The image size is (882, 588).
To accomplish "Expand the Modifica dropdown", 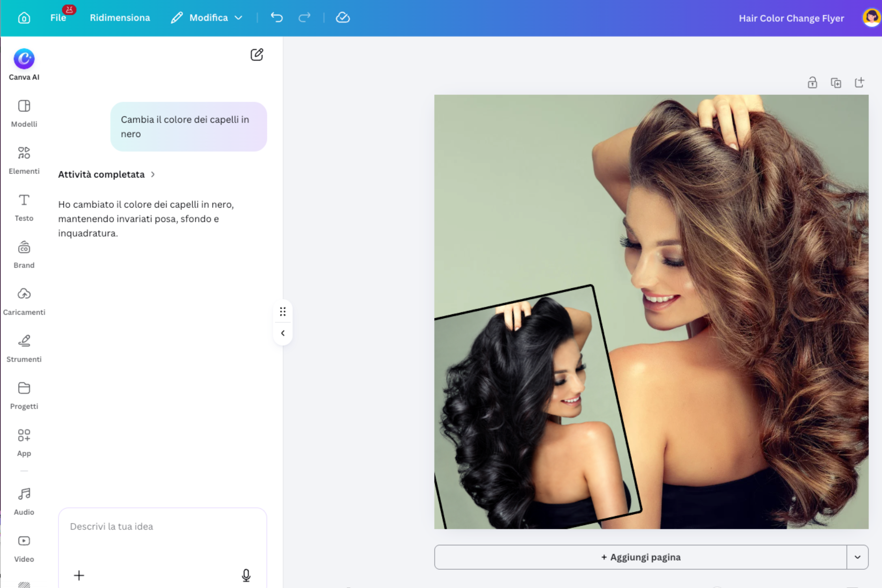I will (207, 18).
